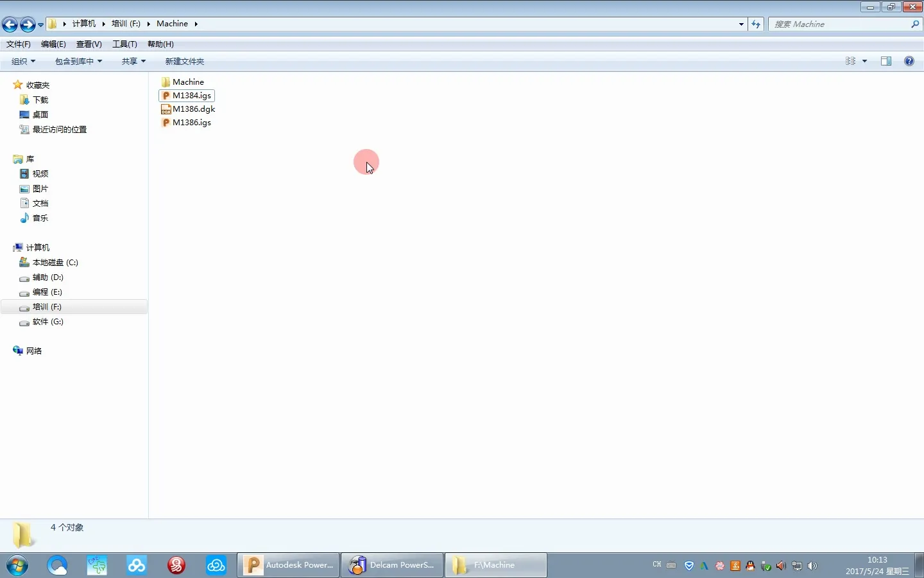Image resolution: width=924 pixels, height=578 pixels.
Task: Select the M1384.igs file
Action: coord(191,96)
